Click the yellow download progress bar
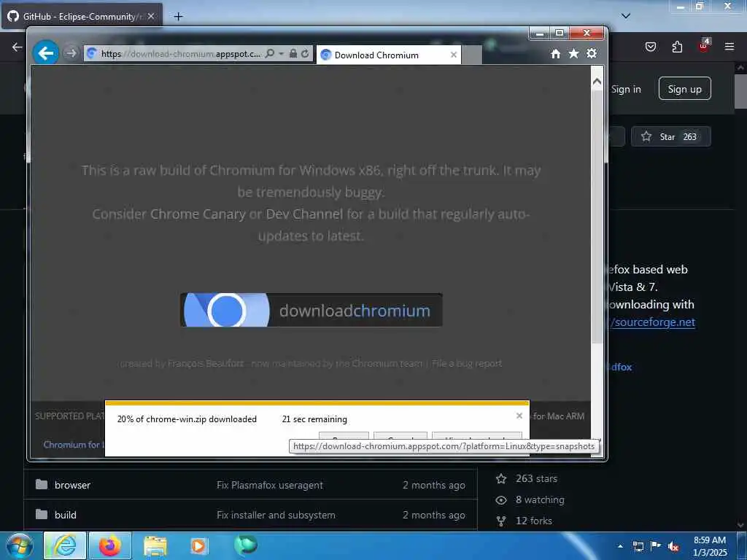The height and width of the screenshot is (560, 747). [317, 402]
